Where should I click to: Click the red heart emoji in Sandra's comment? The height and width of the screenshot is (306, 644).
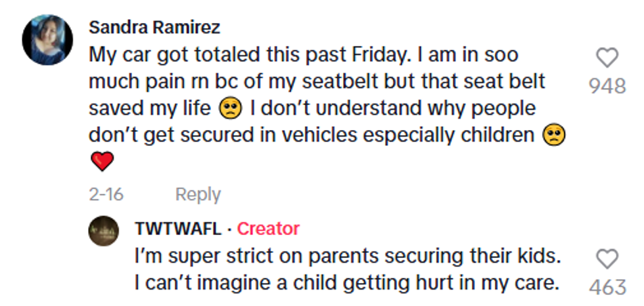[x=103, y=162]
